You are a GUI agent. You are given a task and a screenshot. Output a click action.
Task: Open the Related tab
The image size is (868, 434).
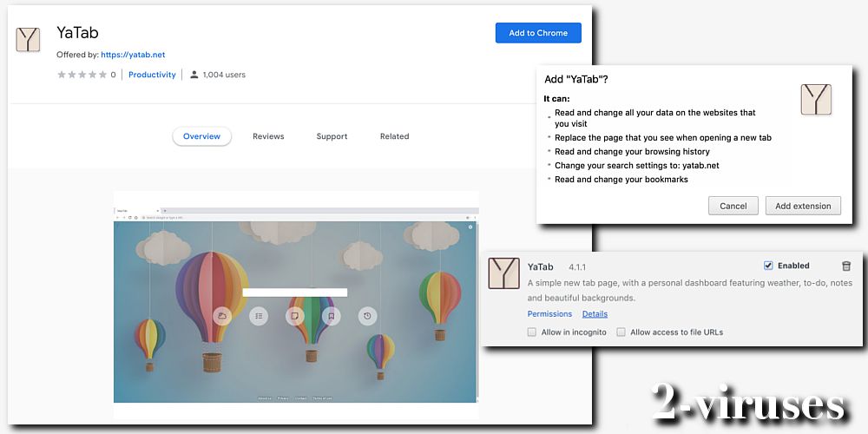click(x=395, y=136)
